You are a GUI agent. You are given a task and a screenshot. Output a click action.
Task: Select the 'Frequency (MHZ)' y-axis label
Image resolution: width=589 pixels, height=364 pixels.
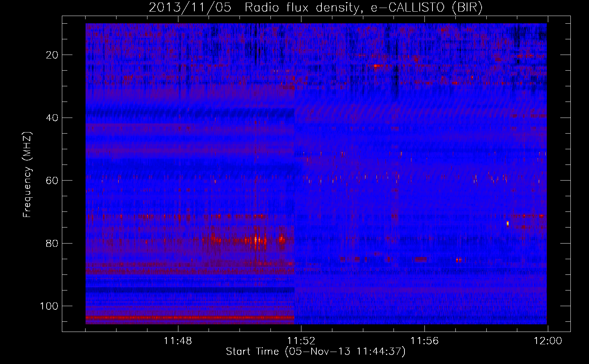[x=27, y=175]
